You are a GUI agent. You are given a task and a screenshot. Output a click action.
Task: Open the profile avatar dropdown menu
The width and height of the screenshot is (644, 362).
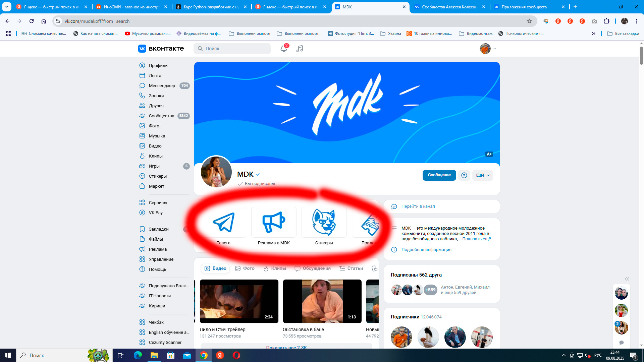488,49
